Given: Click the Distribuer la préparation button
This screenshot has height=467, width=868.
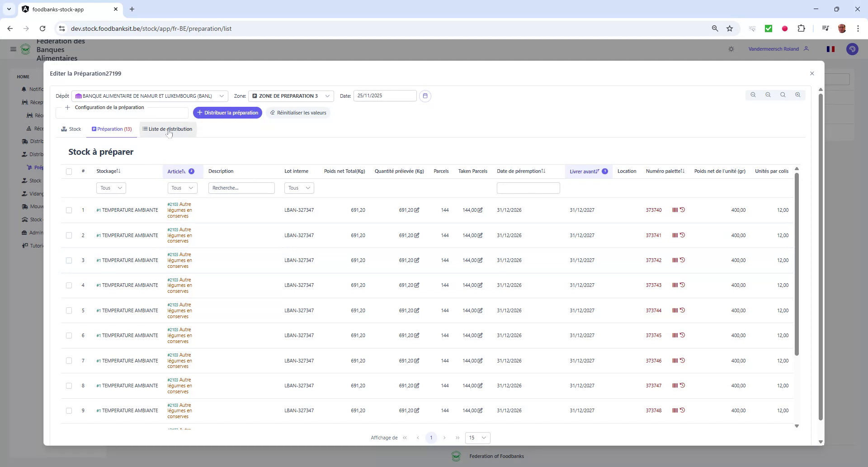Looking at the screenshot, I should [x=228, y=112].
